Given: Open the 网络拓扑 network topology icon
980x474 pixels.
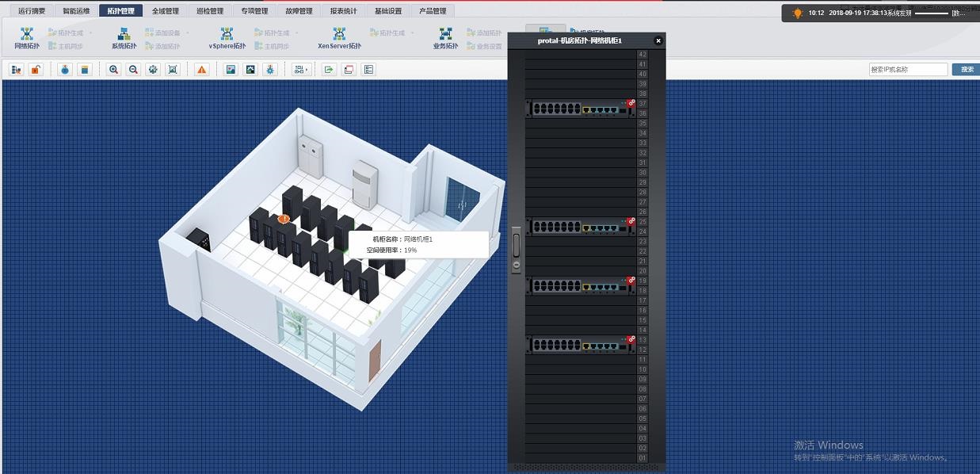Looking at the screenshot, I should (27, 37).
